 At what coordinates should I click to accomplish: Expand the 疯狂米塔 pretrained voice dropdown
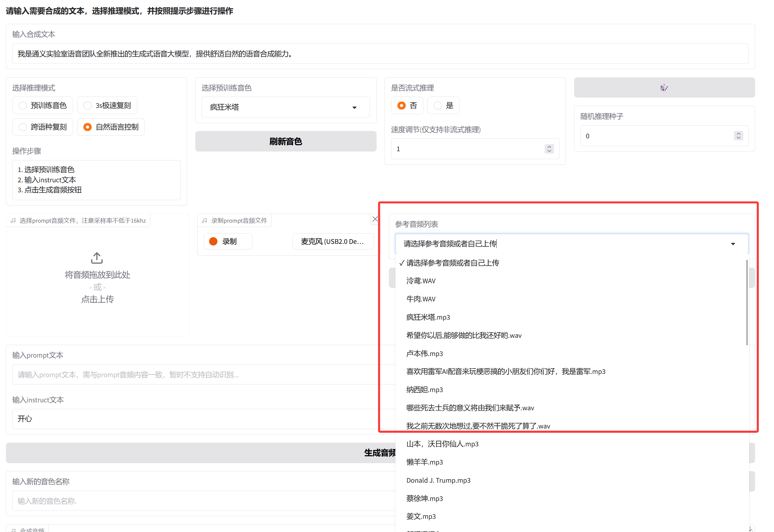point(286,107)
